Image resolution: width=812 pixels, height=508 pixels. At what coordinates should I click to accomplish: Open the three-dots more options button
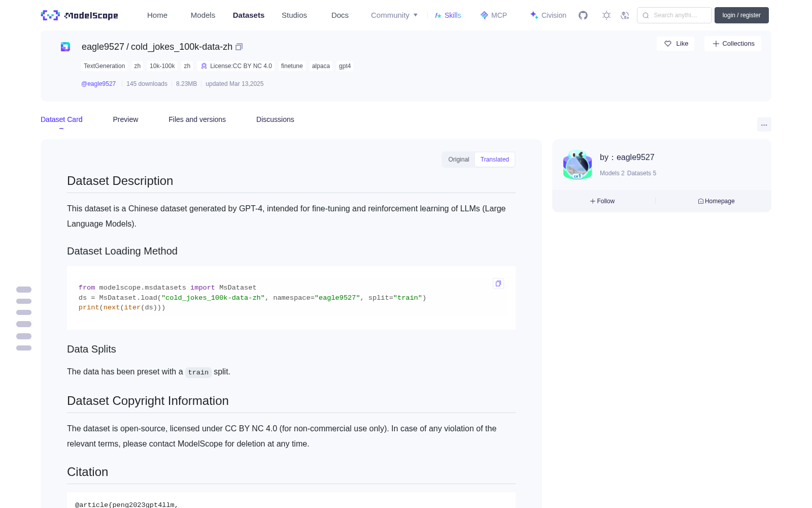pyautogui.click(x=764, y=124)
